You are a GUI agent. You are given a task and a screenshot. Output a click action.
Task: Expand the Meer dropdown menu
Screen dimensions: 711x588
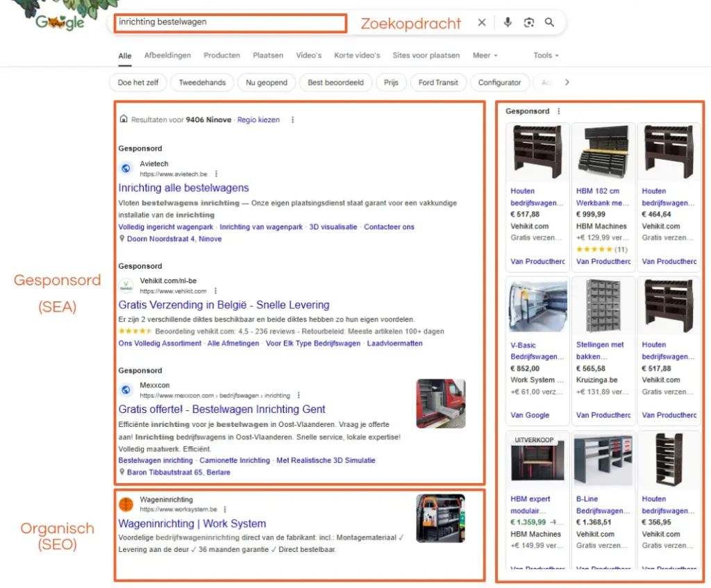pos(485,56)
